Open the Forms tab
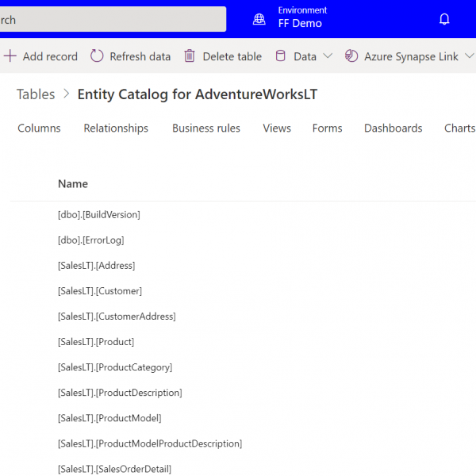476x476 pixels. pyautogui.click(x=327, y=128)
